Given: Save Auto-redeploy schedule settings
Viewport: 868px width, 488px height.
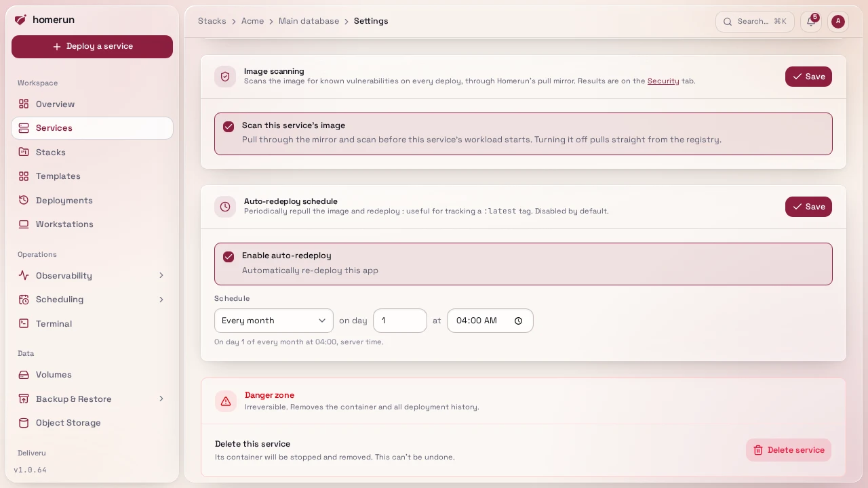Looking at the screenshot, I should tap(808, 207).
